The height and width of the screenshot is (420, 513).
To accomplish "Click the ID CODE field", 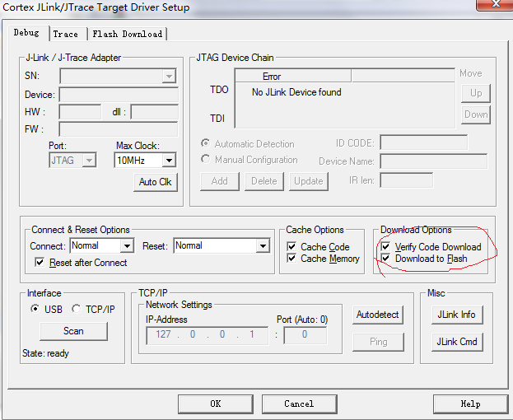I will [x=424, y=142].
